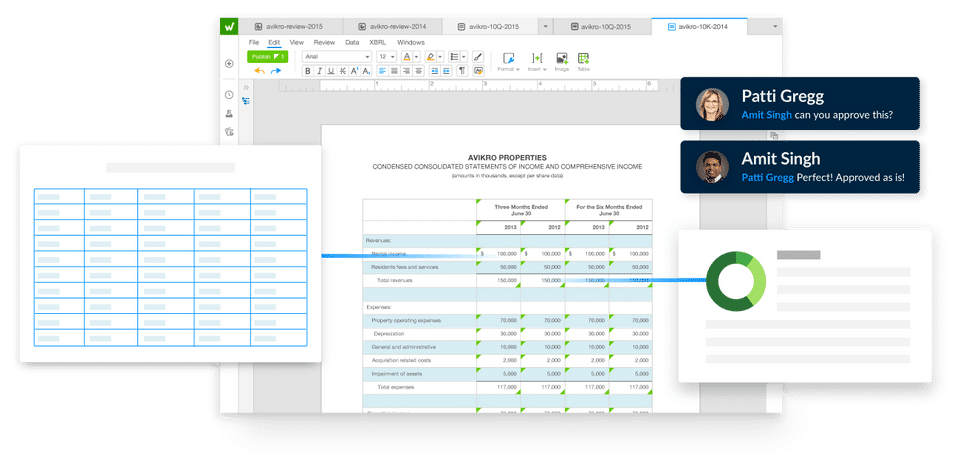This screenshot has height=455, width=960.
Task: Click the Workiva logo icon
Action: (x=229, y=26)
